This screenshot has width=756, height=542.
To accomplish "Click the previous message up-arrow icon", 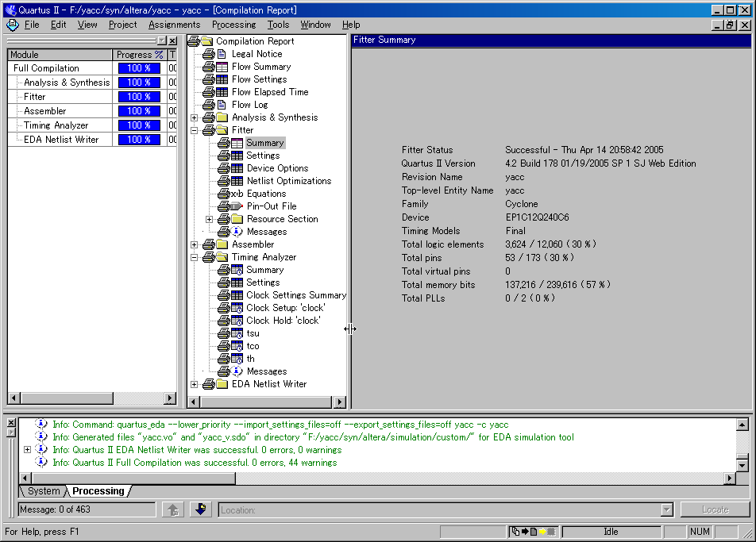I will click(172, 509).
